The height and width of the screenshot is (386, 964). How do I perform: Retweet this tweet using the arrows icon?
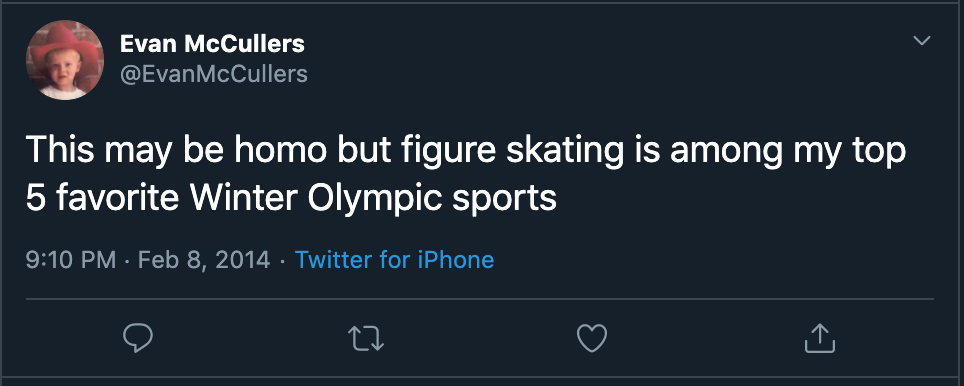tap(366, 338)
